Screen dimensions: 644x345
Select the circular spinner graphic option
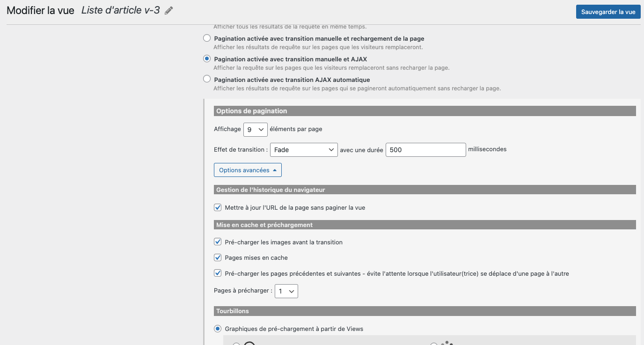click(x=236, y=344)
